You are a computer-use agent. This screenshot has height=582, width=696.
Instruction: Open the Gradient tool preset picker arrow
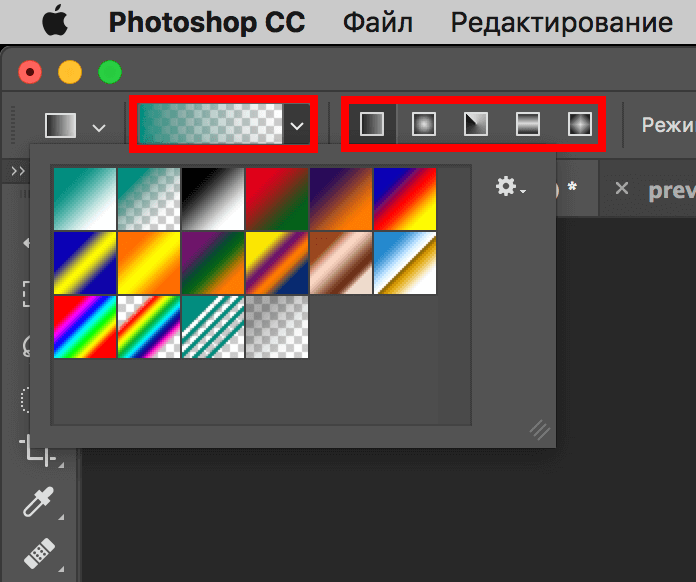(99, 128)
